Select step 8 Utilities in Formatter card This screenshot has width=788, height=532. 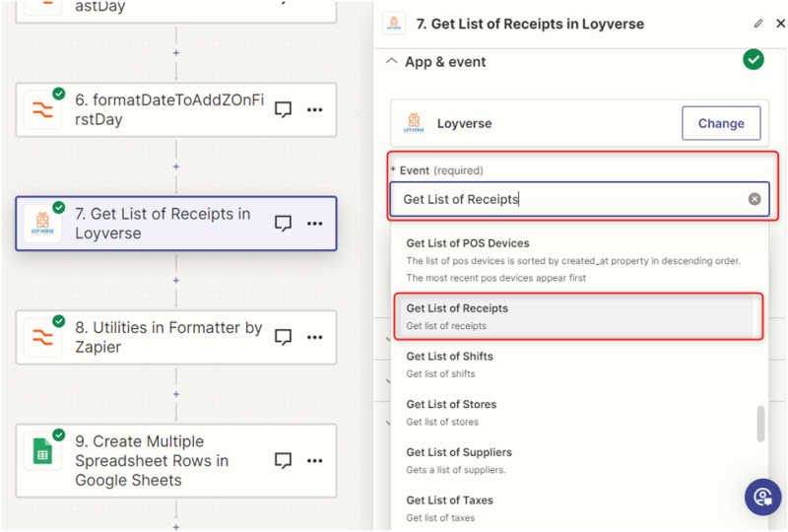click(167, 337)
